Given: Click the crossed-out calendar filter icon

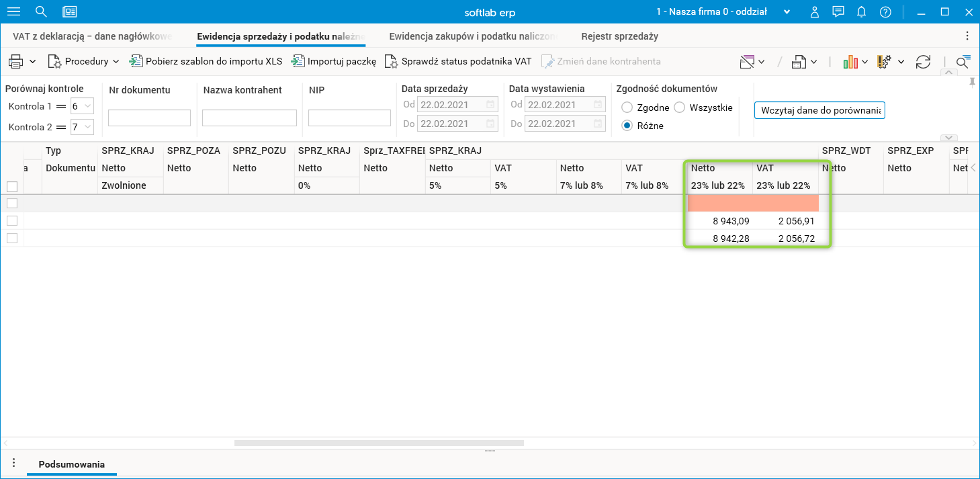Looking at the screenshot, I should [x=747, y=62].
